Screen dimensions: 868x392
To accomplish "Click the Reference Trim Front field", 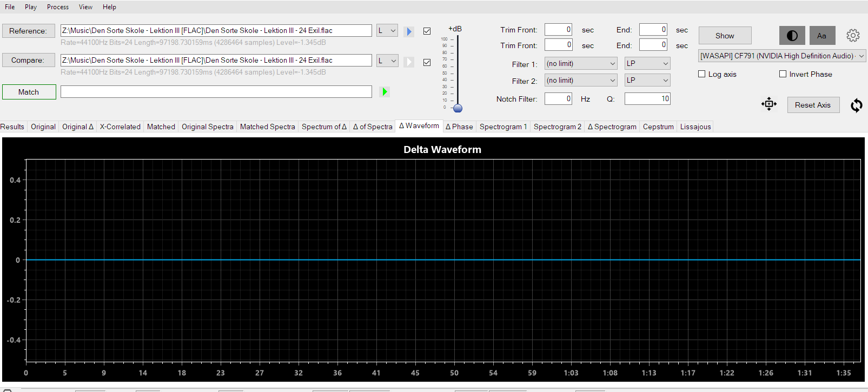I will click(x=558, y=30).
